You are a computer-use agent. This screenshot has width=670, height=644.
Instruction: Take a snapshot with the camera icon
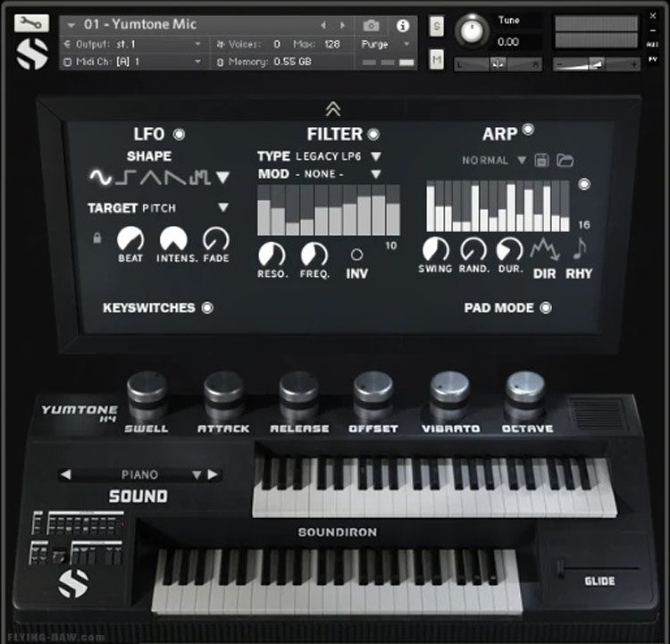(x=371, y=26)
